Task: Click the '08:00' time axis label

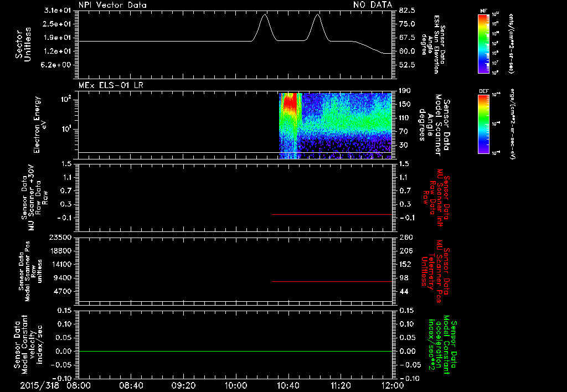Action: pyautogui.click(x=78, y=385)
